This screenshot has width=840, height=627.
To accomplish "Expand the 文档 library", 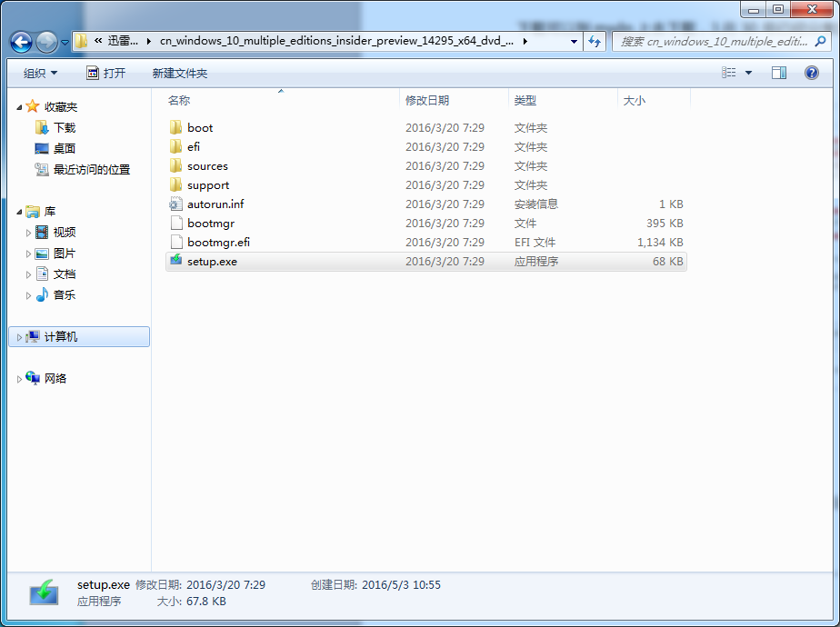I will point(28,274).
